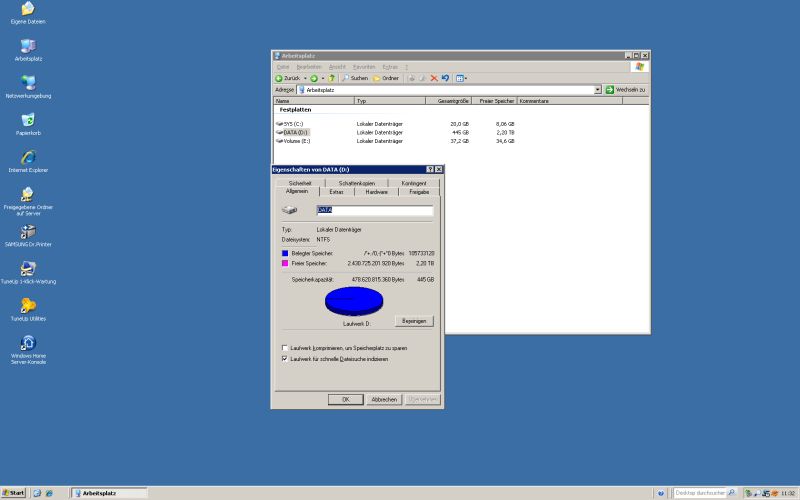
Task: Open the Eigene Dateien desktop icon
Action: (28, 13)
